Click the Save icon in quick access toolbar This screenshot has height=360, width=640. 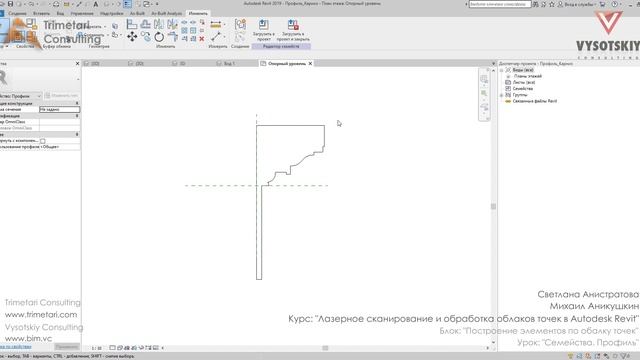(x=10, y=4)
